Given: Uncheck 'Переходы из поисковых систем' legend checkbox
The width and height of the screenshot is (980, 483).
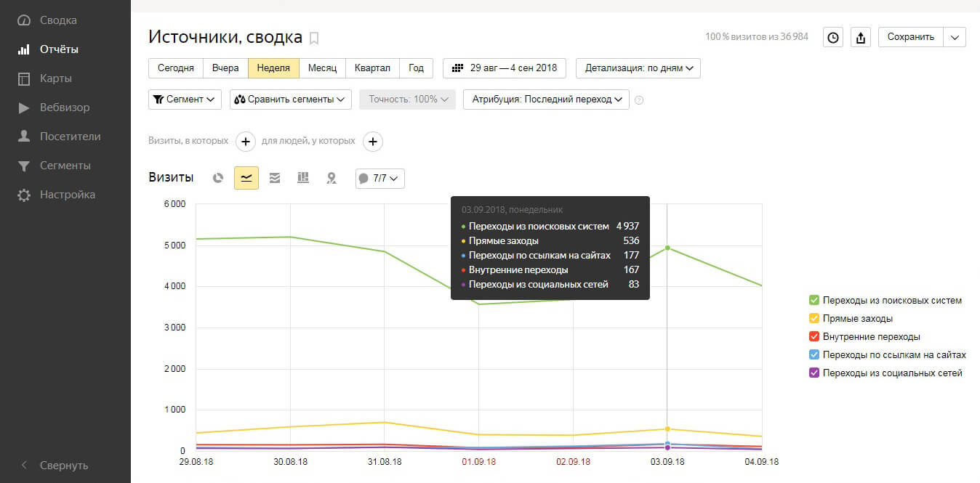Looking at the screenshot, I should tap(814, 301).
